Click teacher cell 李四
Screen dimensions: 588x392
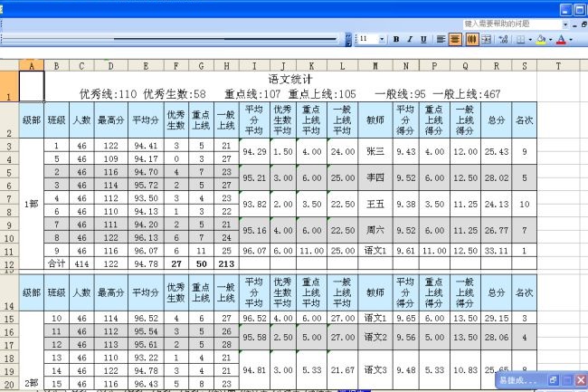coord(375,177)
